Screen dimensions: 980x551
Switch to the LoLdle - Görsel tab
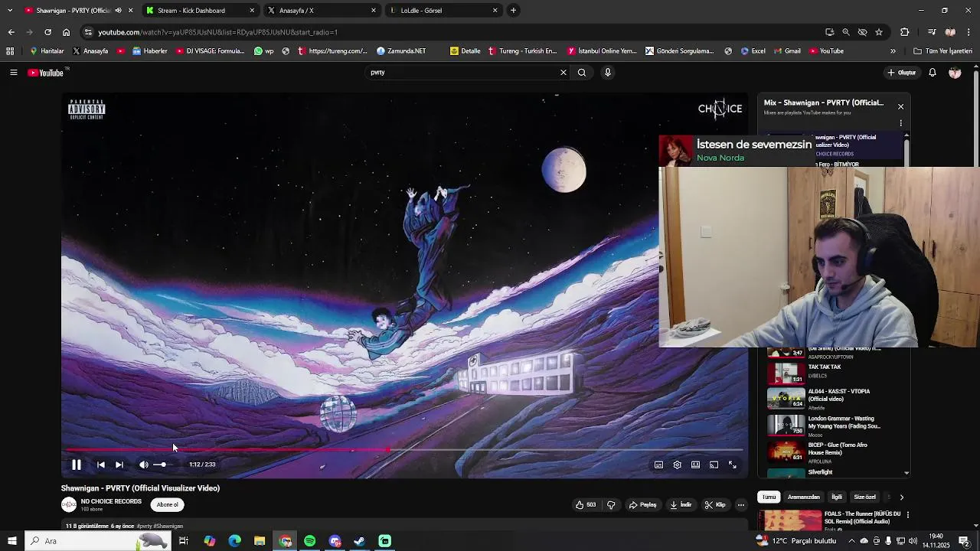[x=444, y=11]
